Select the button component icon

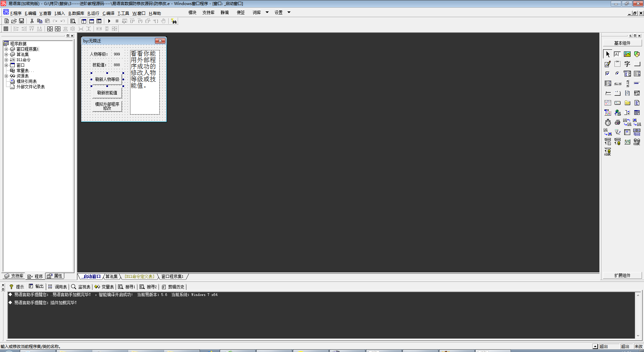pyautogui.click(x=637, y=64)
